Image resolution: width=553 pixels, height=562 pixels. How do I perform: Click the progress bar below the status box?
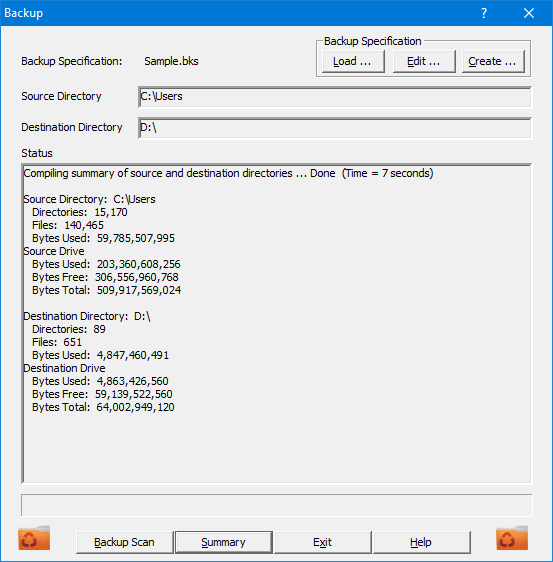coord(277,505)
